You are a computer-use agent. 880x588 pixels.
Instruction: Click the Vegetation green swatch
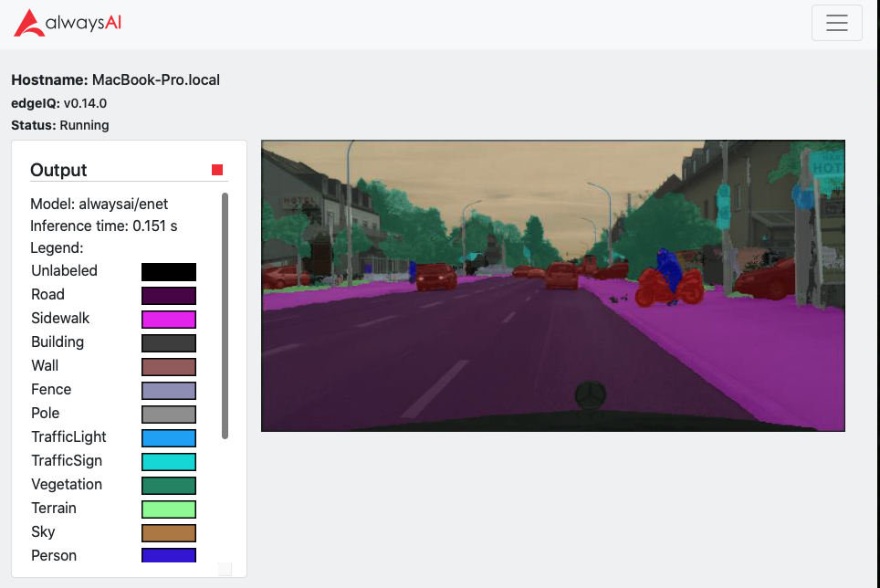click(x=168, y=486)
